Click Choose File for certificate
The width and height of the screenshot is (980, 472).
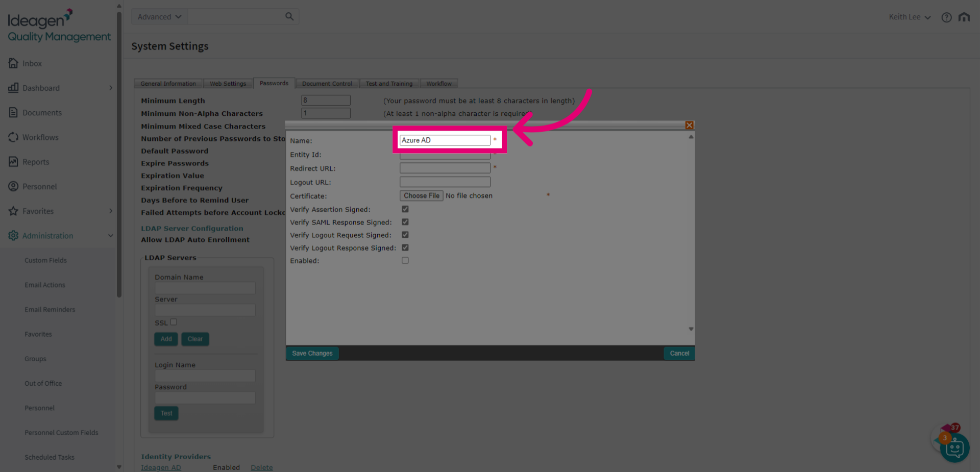(421, 195)
